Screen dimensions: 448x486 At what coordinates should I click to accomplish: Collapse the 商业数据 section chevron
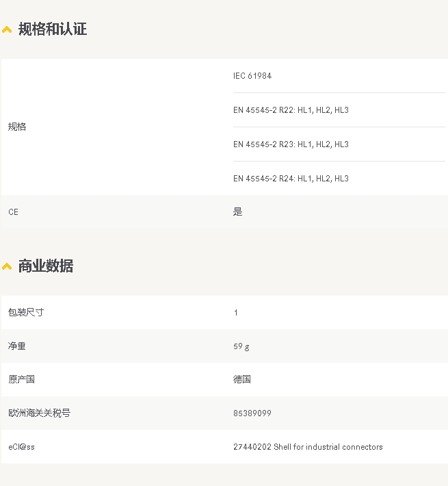point(7,266)
